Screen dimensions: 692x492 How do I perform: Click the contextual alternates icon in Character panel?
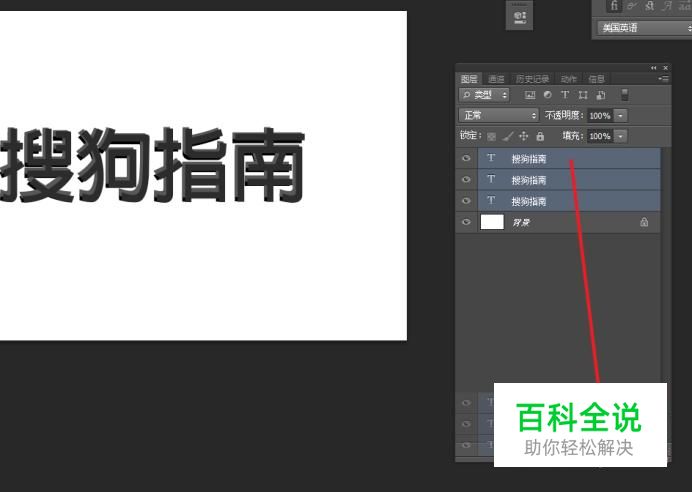pos(632,6)
